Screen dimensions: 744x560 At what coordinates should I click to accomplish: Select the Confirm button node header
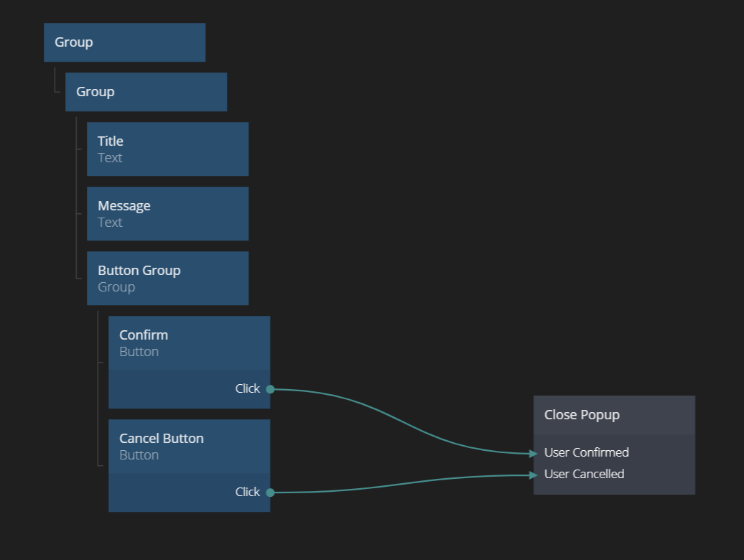tap(189, 342)
